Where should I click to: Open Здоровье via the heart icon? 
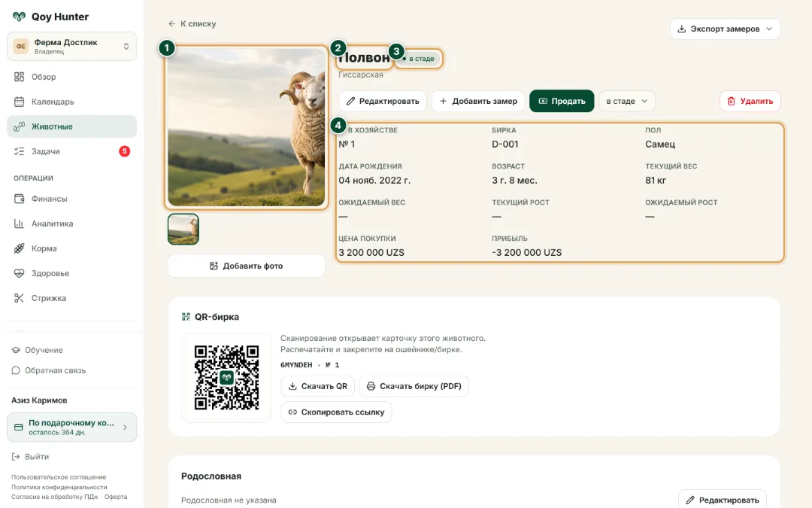pos(19,273)
